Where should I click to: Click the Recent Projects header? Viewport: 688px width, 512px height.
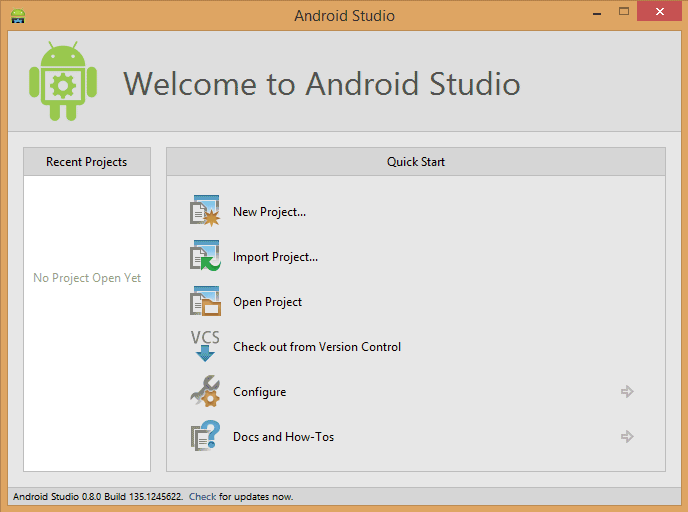tap(87, 161)
